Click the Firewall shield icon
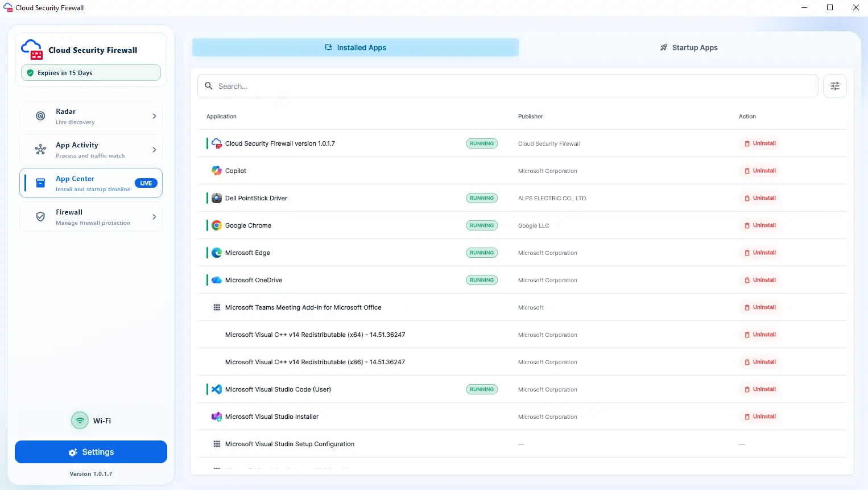 click(x=40, y=217)
